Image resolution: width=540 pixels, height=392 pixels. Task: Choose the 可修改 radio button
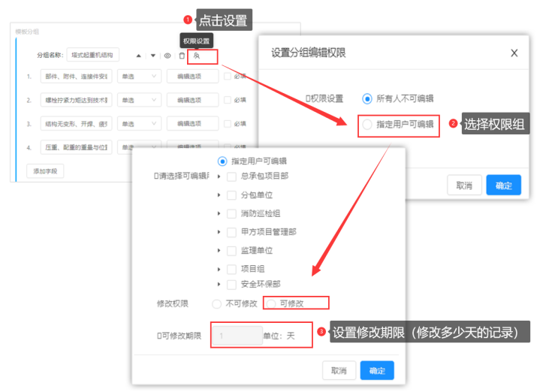pyautogui.click(x=271, y=303)
